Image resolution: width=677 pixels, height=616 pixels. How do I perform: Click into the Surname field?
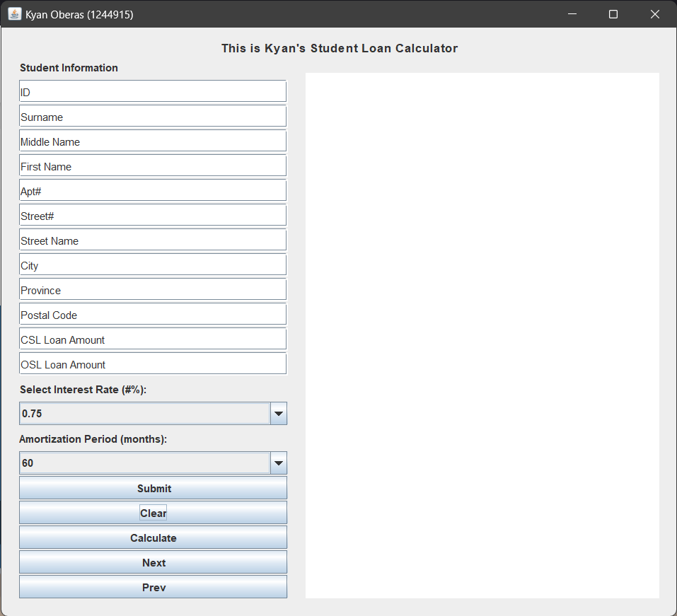point(153,117)
